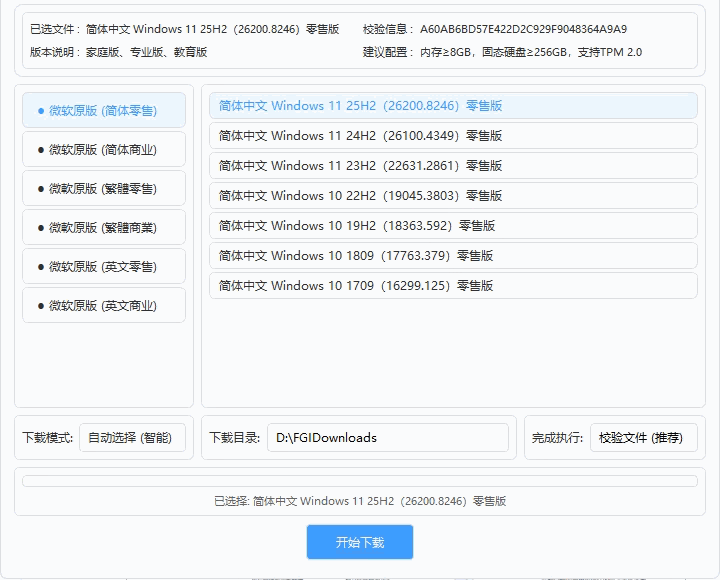Choose Windows 10 22H2 (19045.3803) 零售版 entry
Image resolution: width=720 pixels, height=580 pixels.
click(453, 196)
